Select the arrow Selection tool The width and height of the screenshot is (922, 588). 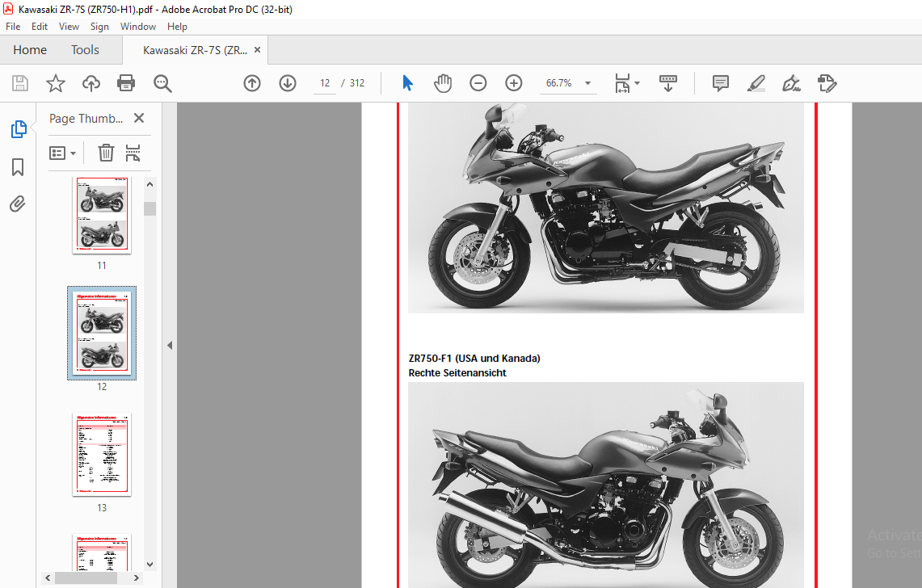pyautogui.click(x=407, y=83)
